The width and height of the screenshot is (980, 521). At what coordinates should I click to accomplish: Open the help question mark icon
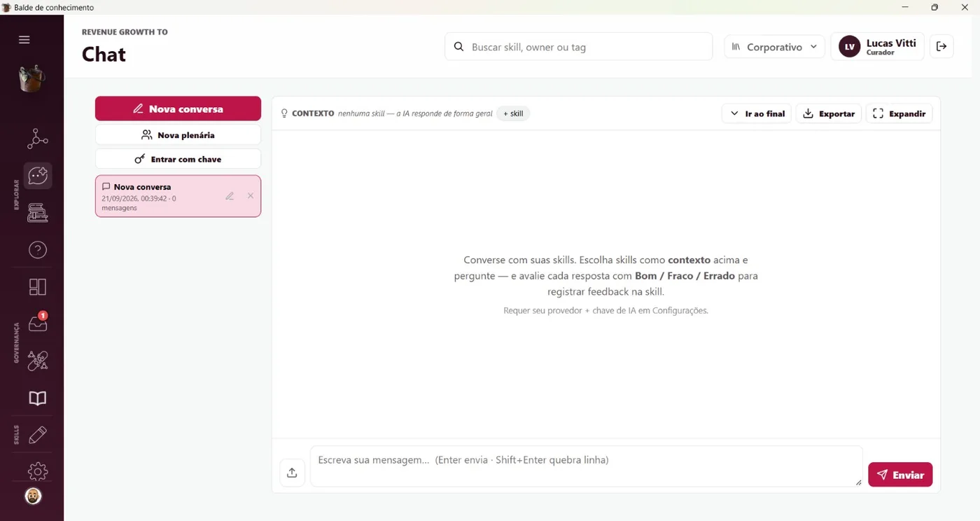click(38, 249)
